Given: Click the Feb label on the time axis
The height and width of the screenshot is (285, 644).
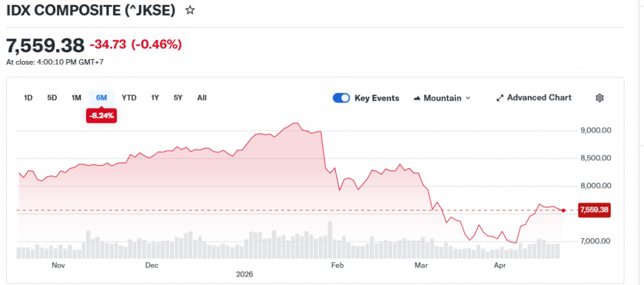Looking at the screenshot, I should pos(337,265).
